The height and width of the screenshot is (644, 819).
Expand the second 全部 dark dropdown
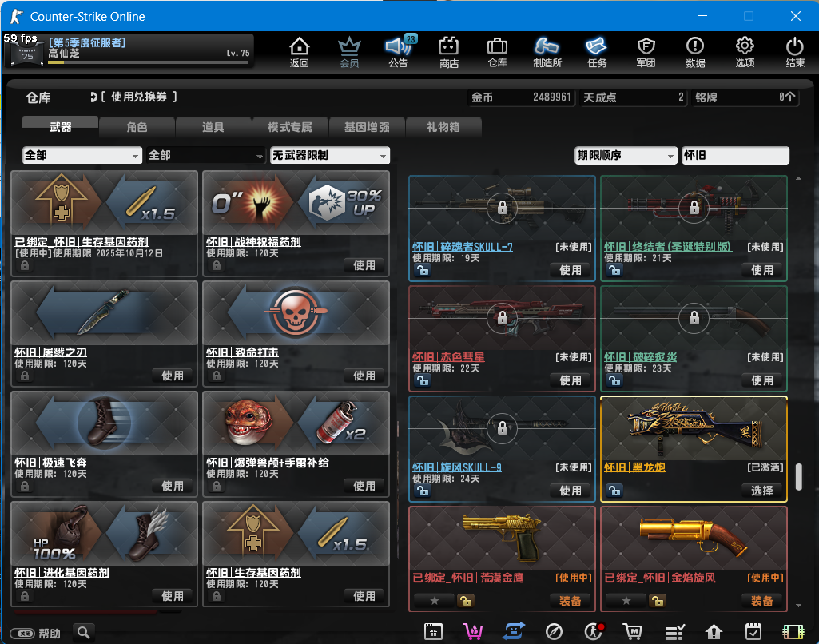[205, 155]
